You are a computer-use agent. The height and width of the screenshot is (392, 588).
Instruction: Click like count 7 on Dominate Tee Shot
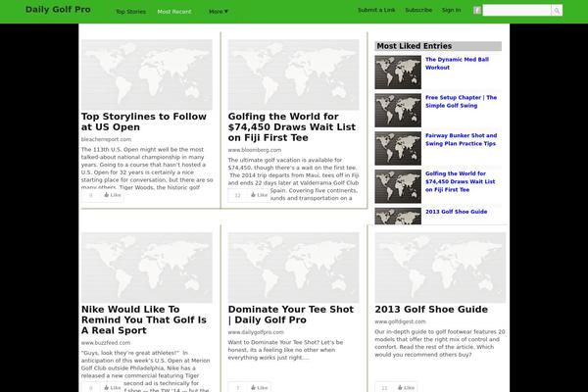point(237,387)
